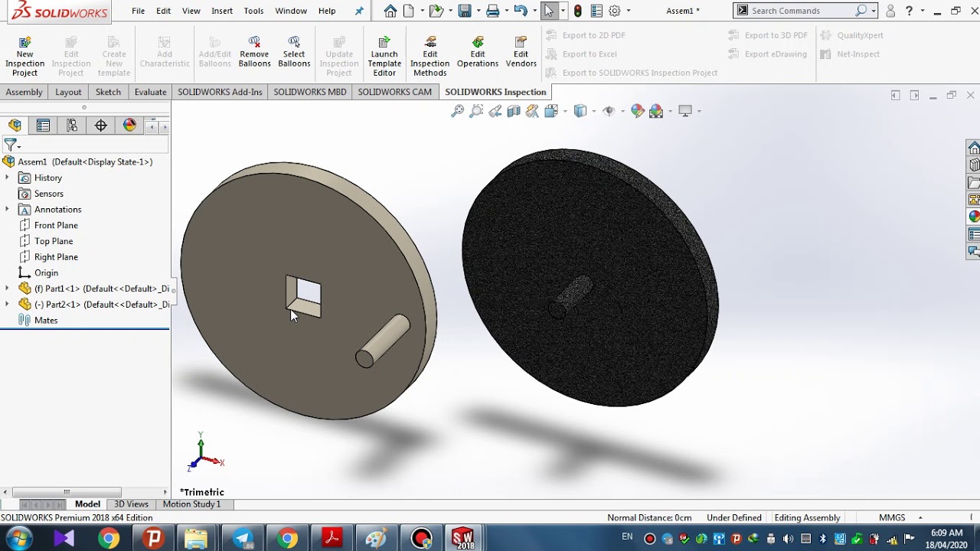Open the Launch Template Editor tool
Image resolution: width=980 pixels, height=551 pixels.
384,56
